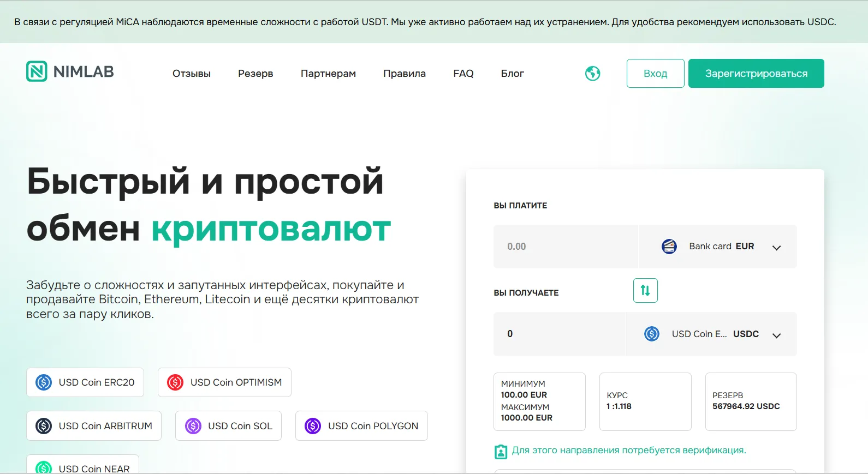Go to the Резерв page
The image size is (868, 474).
pyautogui.click(x=255, y=74)
